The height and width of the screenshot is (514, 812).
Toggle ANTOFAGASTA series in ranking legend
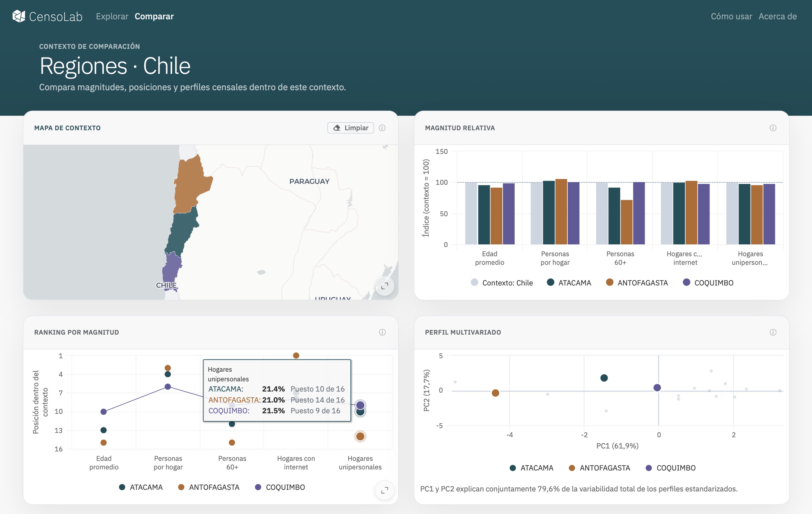point(209,487)
